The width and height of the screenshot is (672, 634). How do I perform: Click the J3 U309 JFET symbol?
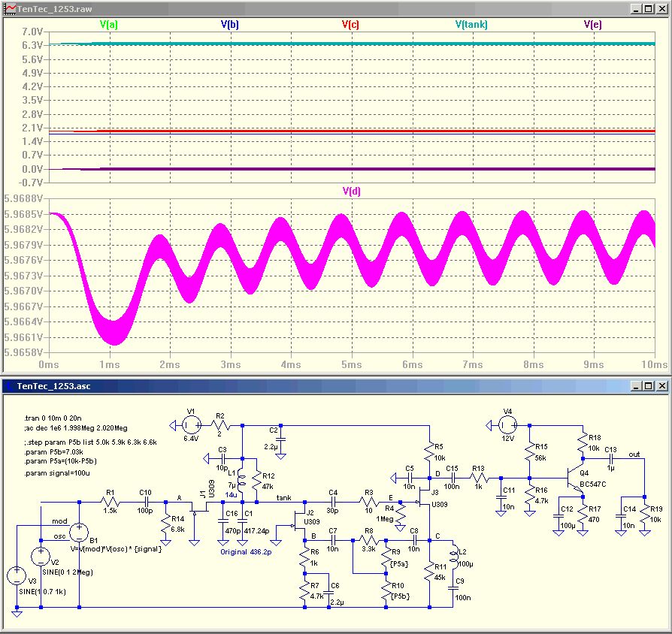(422, 496)
